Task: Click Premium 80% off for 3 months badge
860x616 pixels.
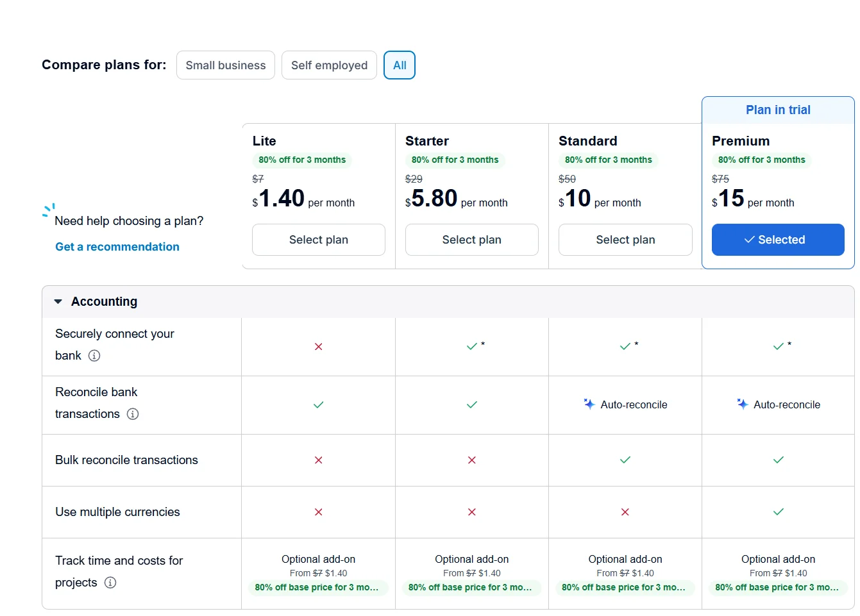Action: tap(762, 160)
